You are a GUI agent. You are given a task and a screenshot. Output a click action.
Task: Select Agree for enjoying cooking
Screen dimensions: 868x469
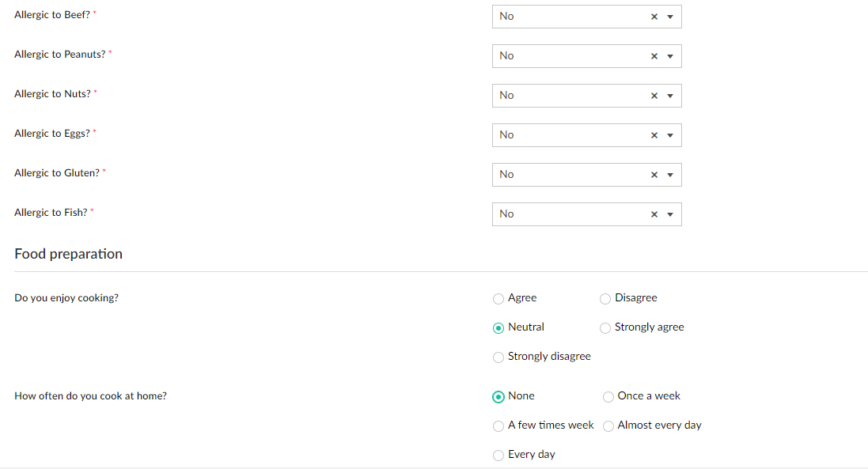click(x=498, y=299)
